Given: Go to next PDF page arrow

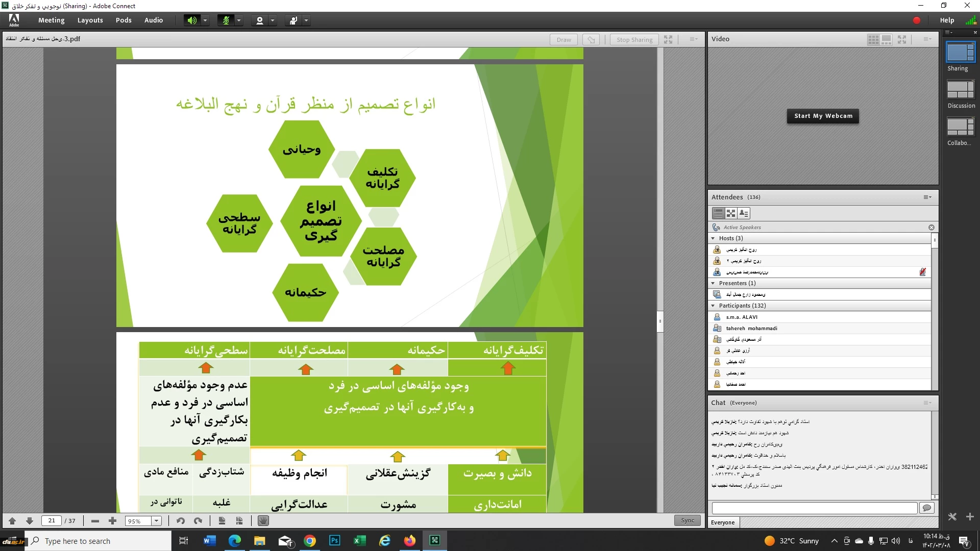Looking at the screenshot, I should coord(30,521).
